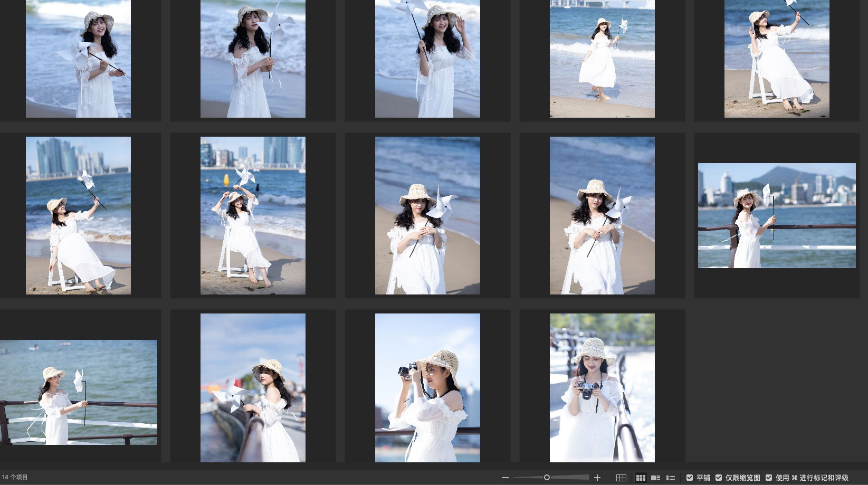
Task: Select the photo of woman walking in the surf
Action: click(602, 59)
